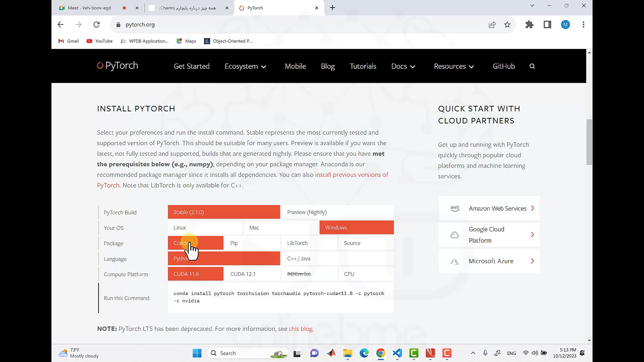
Task: Expand the Ecosystem dropdown
Action: [245, 66]
